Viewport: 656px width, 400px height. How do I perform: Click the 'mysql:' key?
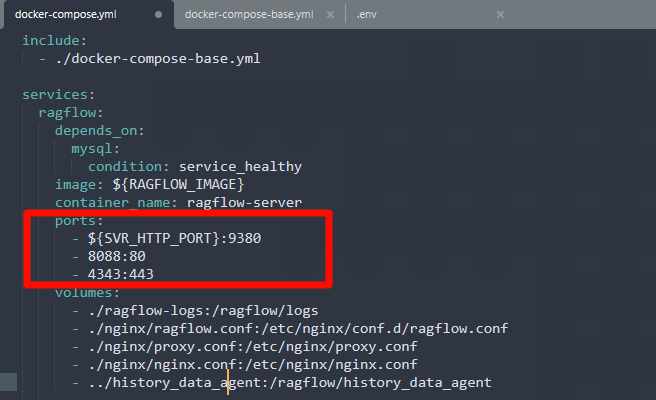click(95, 149)
